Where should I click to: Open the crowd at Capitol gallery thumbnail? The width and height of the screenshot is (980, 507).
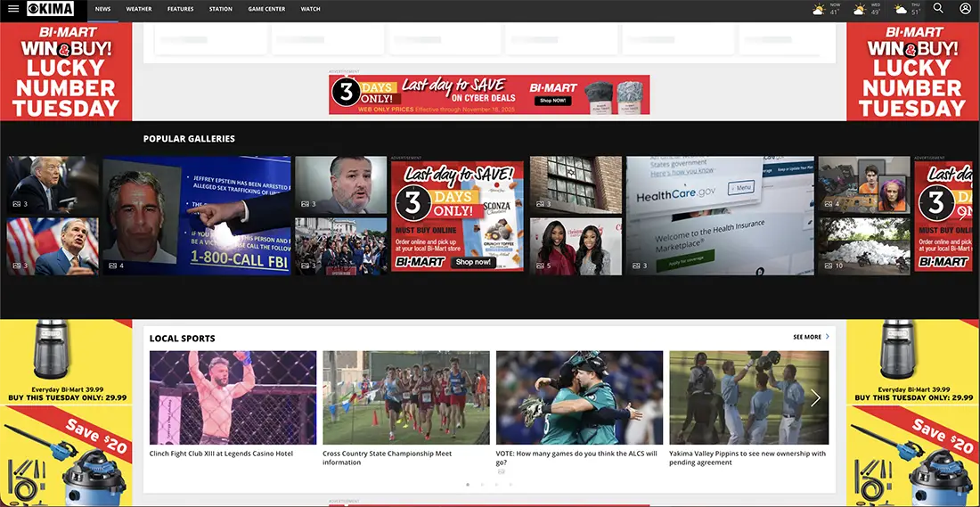[x=340, y=246]
